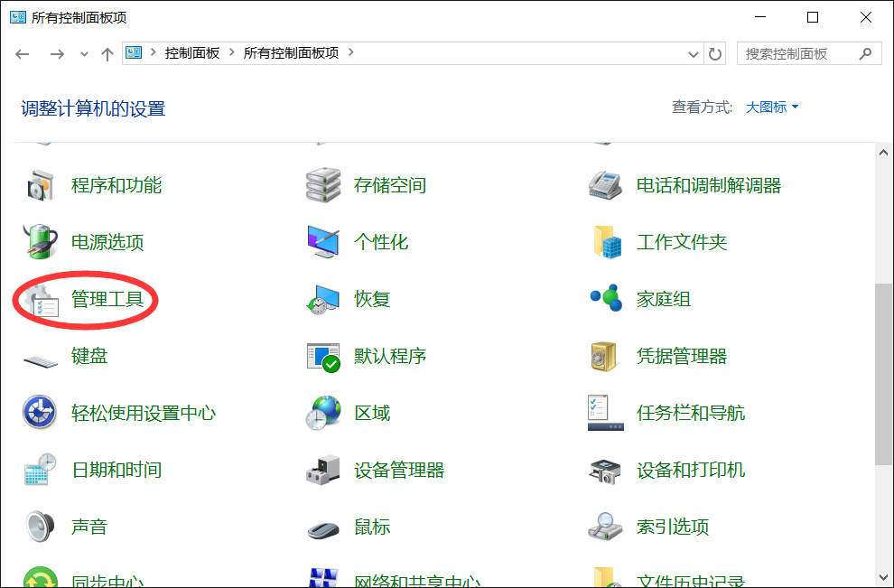Click the 个性化 link
Viewport: 894px width, 588px height.
pyautogui.click(x=380, y=242)
